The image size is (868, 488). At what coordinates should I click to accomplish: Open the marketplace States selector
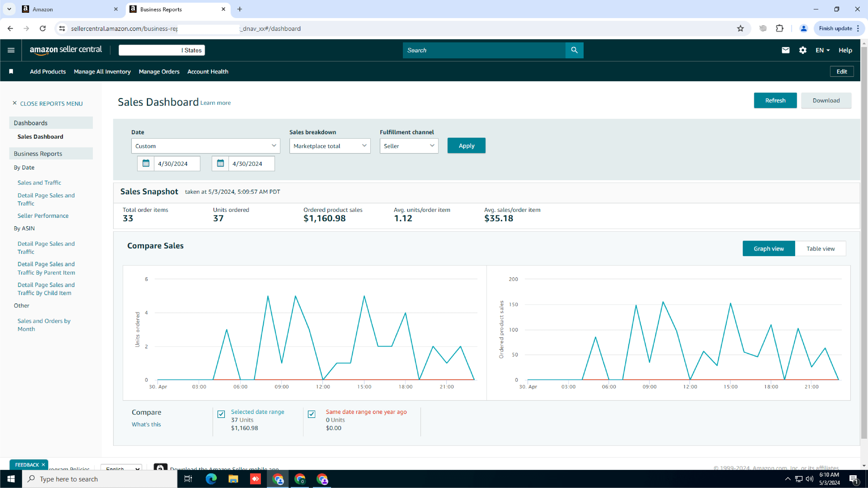tap(162, 50)
